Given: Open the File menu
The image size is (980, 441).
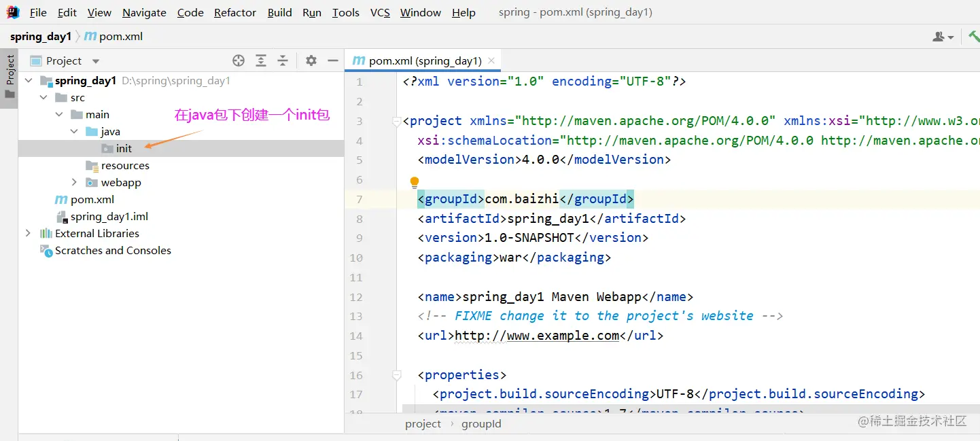Looking at the screenshot, I should coord(38,12).
